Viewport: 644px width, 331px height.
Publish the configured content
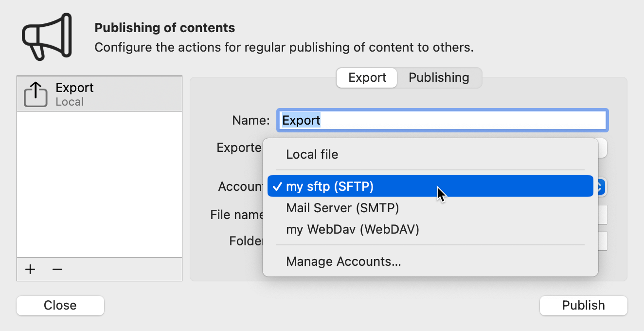(583, 305)
